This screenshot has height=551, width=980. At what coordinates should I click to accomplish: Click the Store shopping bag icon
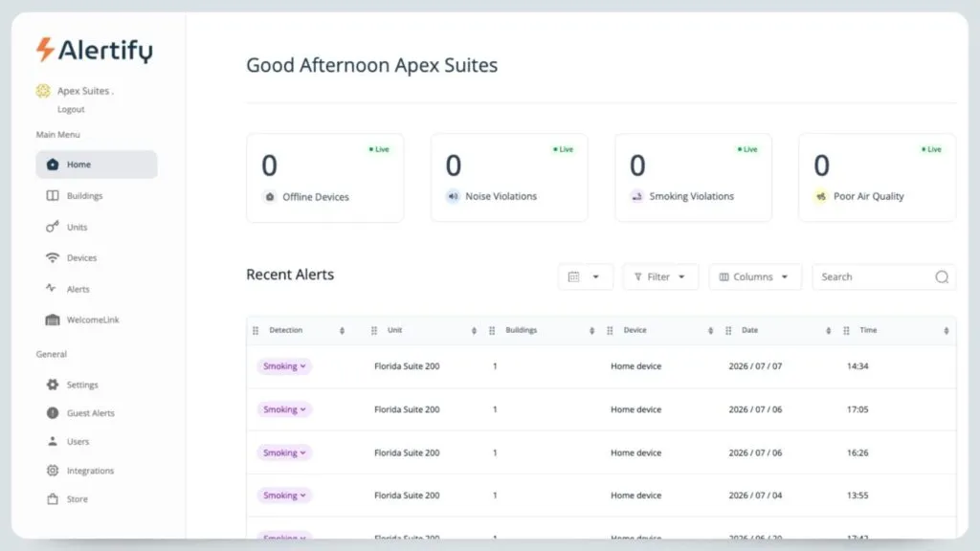53,498
